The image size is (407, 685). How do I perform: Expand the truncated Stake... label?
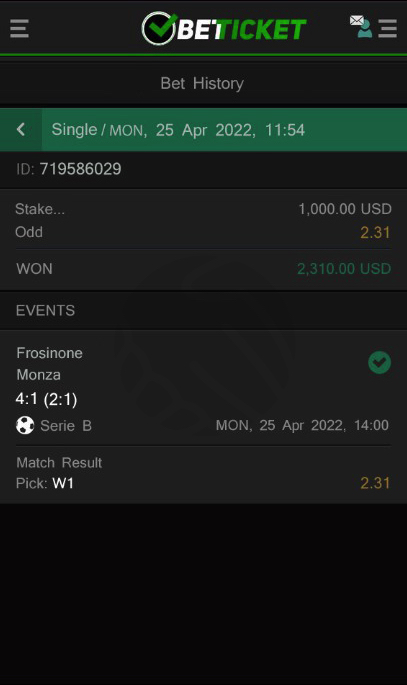(40, 209)
